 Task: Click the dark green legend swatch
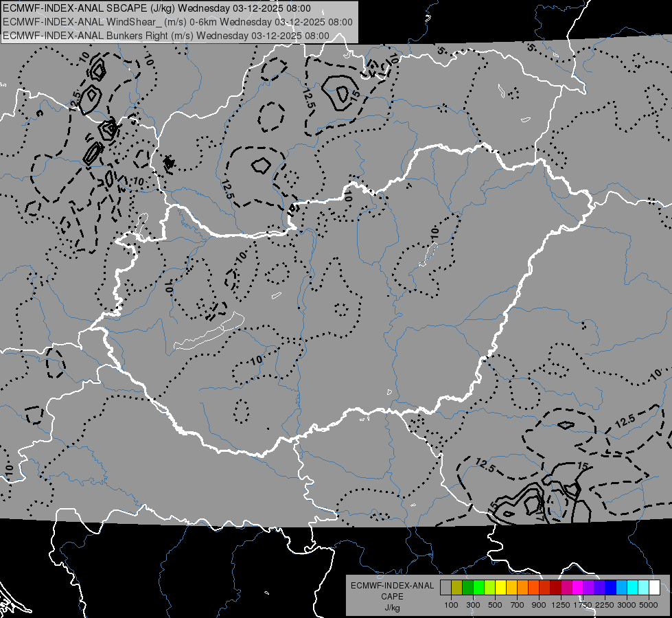(467, 588)
